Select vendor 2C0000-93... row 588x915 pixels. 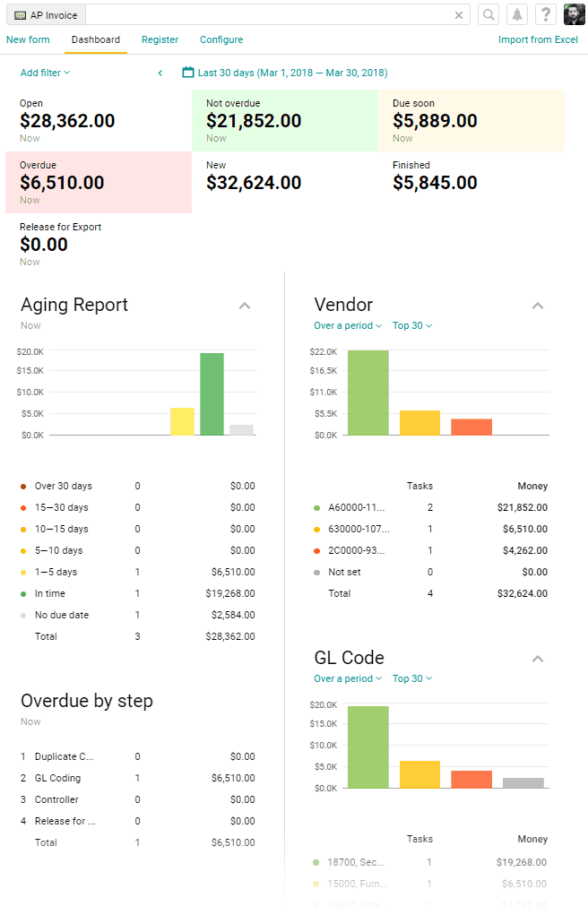(x=431, y=551)
